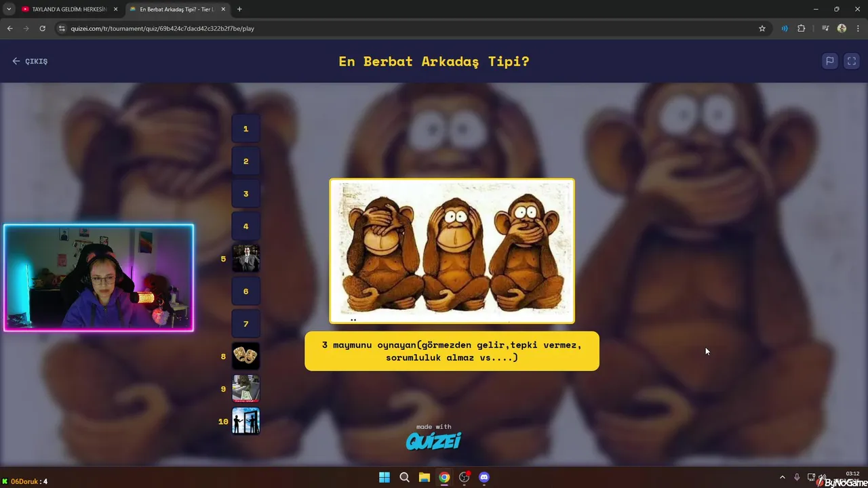Open the media controls icon
This screenshot has height=488, width=868.
[825, 28]
